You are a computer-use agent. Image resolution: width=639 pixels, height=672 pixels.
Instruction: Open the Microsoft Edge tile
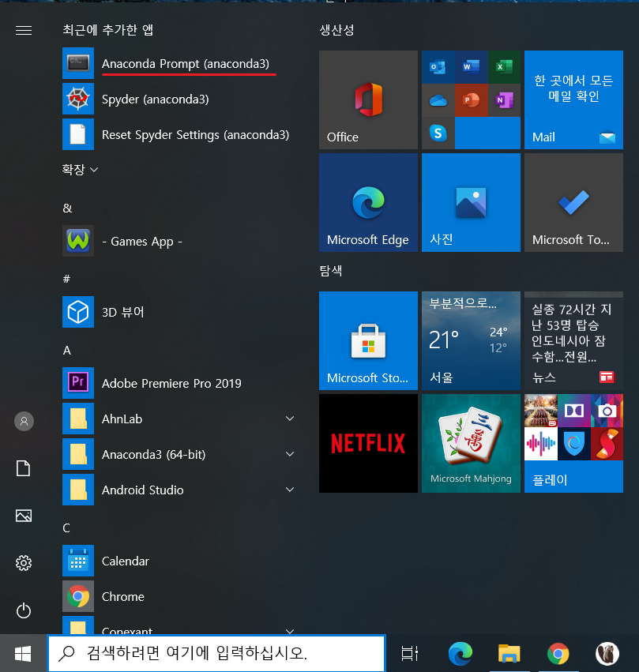click(368, 202)
